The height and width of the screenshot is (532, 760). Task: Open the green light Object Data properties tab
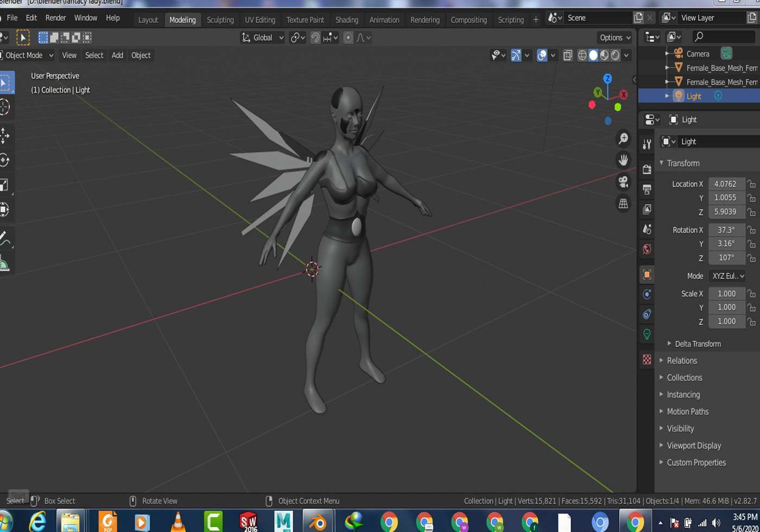pyautogui.click(x=647, y=334)
